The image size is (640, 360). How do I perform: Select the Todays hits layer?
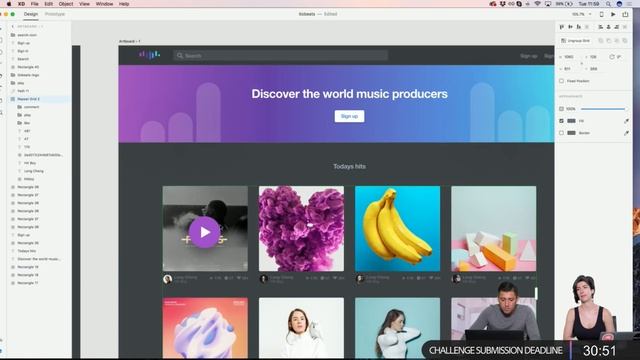click(x=27, y=251)
